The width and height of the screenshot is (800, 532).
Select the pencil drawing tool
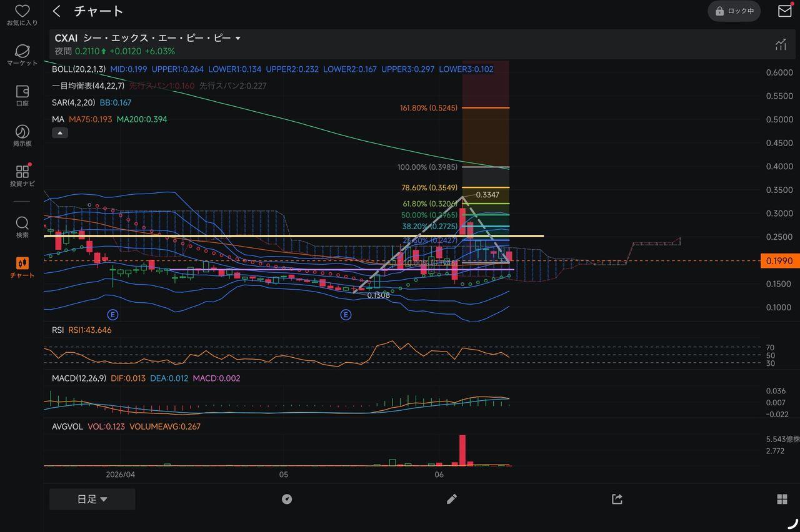point(452,499)
